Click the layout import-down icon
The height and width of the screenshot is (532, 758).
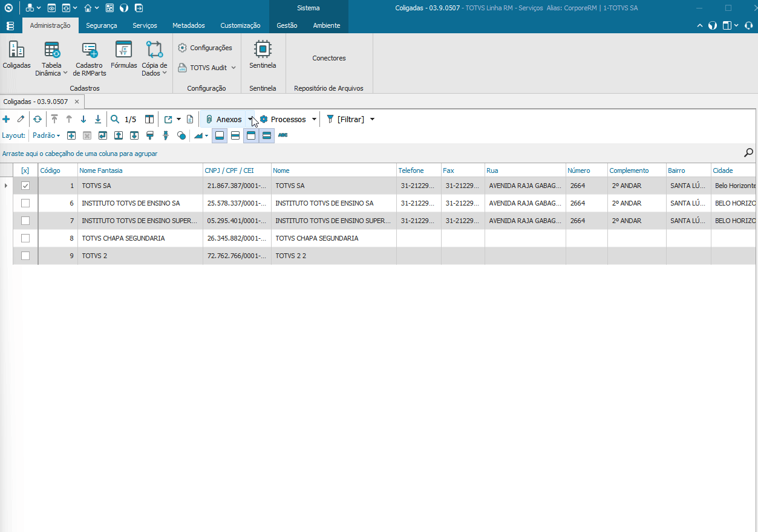134,135
